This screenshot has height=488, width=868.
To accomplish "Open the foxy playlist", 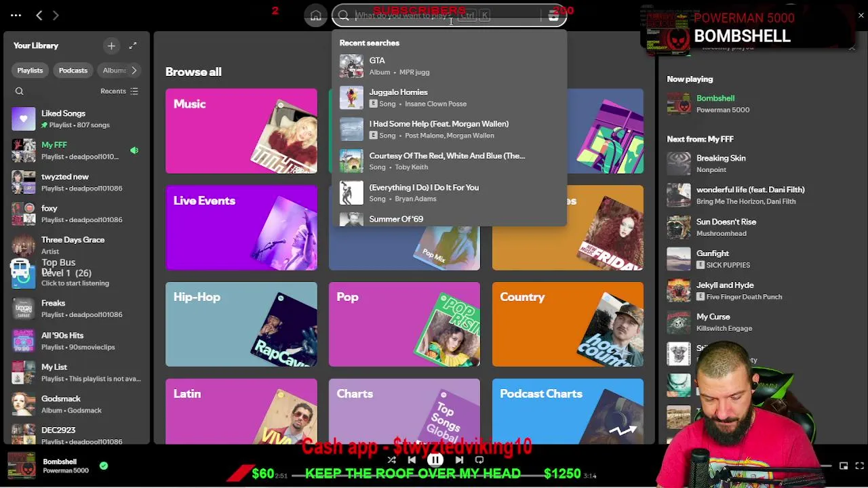I will coord(75,213).
